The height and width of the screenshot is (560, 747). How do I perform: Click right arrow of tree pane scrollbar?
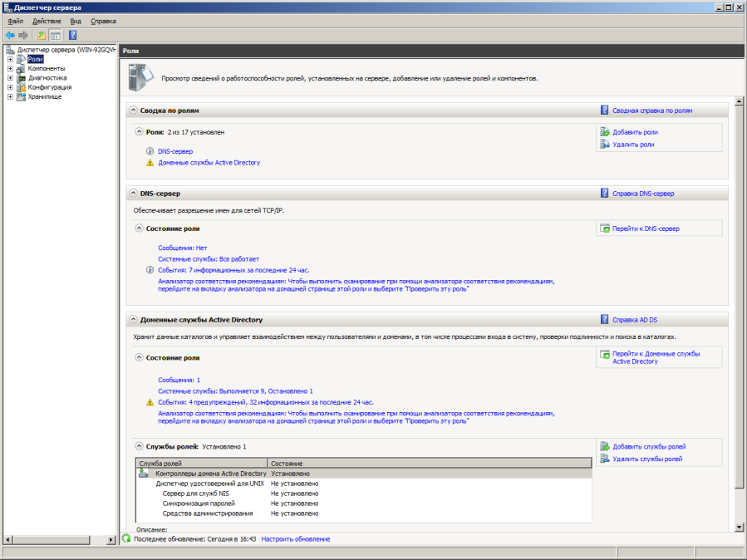click(111, 539)
